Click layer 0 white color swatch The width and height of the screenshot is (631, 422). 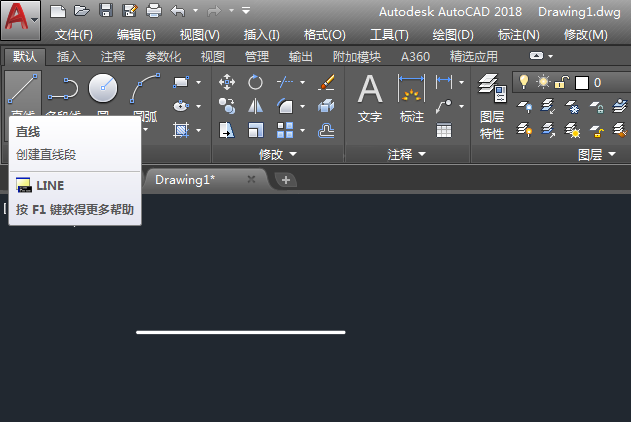[x=582, y=83]
